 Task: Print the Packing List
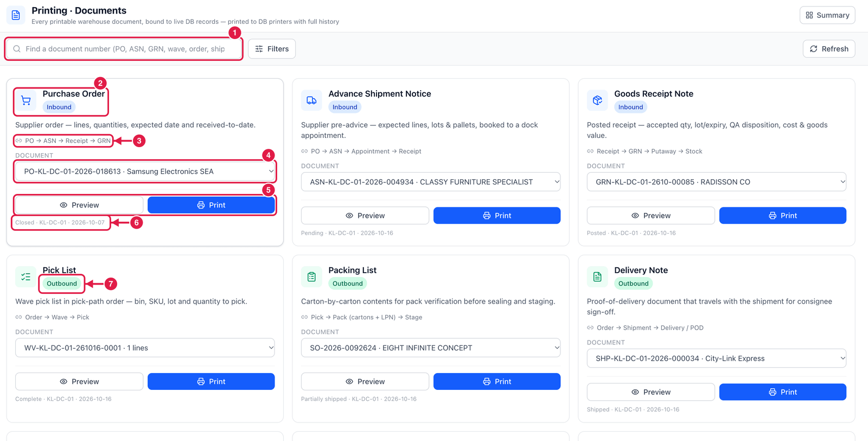click(497, 382)
